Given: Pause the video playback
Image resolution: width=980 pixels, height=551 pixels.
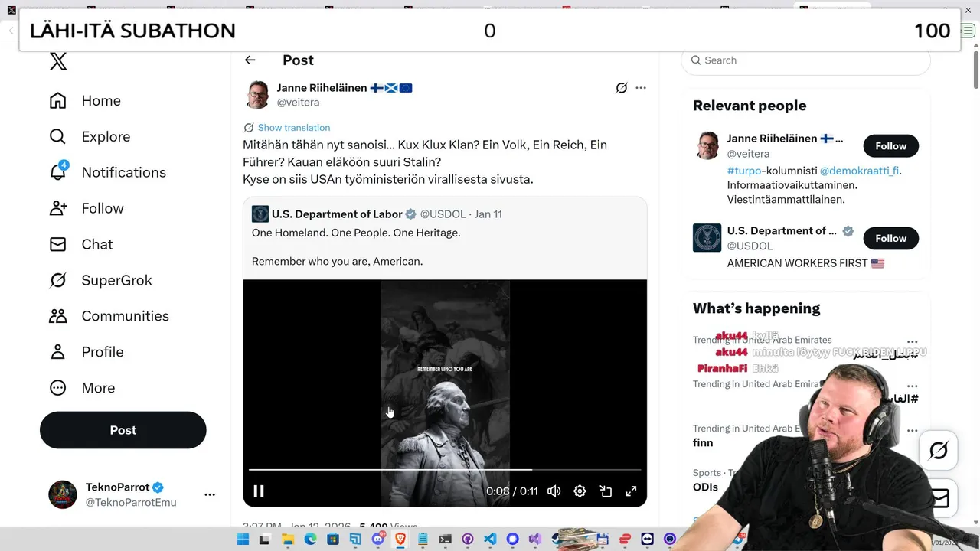Looking at the screenshot, I should point(259,491).
